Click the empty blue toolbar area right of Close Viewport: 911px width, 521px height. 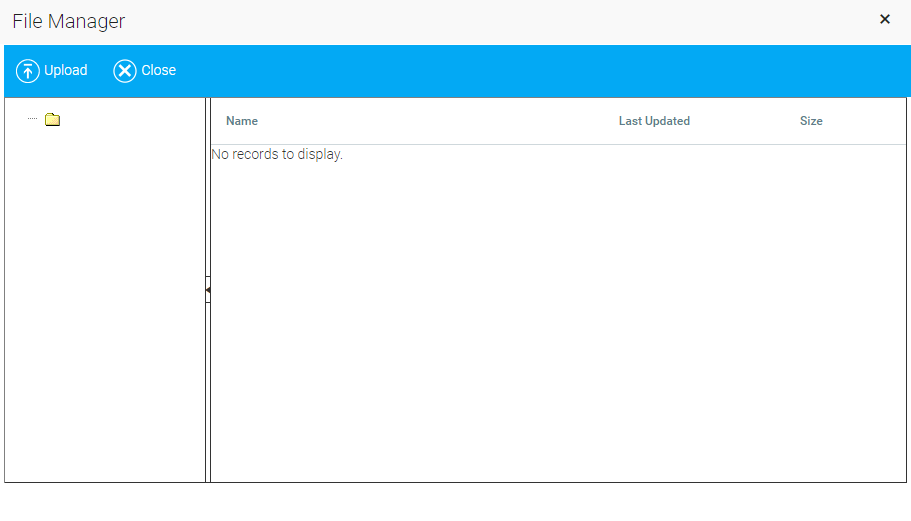coord(540,71)
